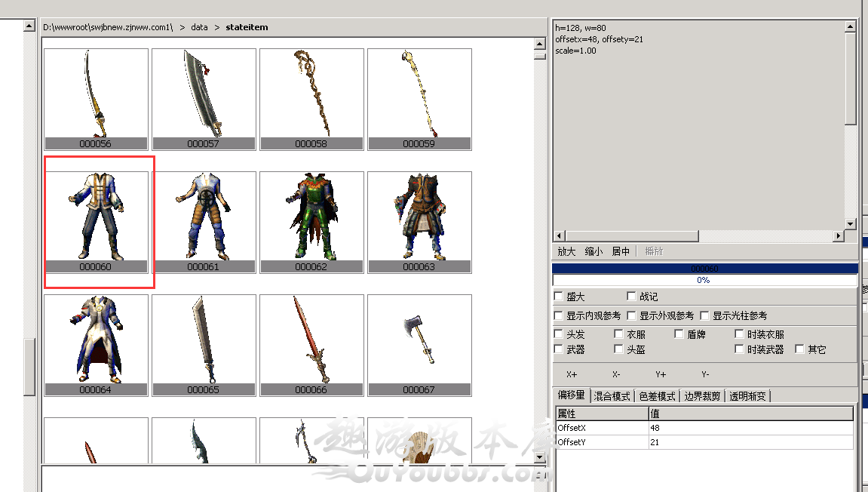Click the 放大 zoom-in button
The image size is (868, 492).
(566, 251)
